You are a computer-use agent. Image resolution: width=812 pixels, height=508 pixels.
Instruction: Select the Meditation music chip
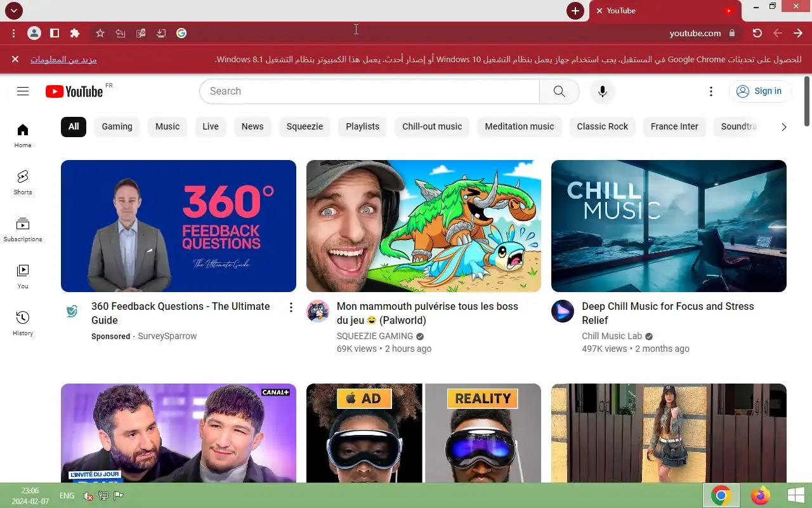tap(520, 126)
